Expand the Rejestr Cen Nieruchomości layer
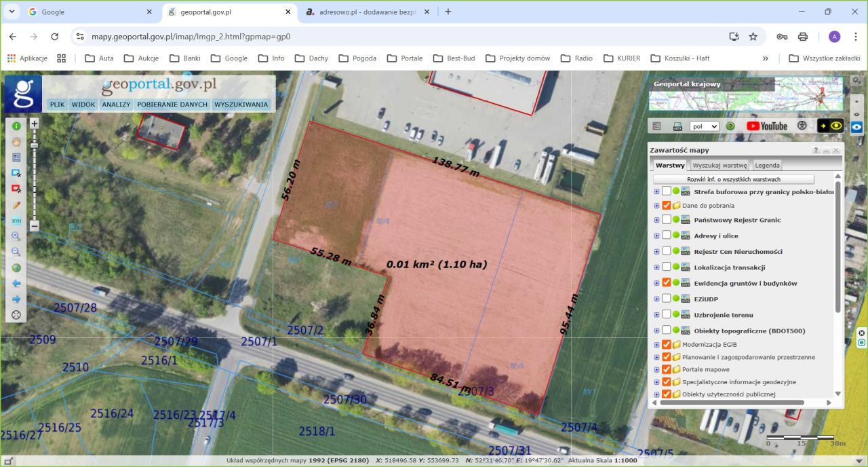This screenshot has height=467, width=868. [656, 252]
